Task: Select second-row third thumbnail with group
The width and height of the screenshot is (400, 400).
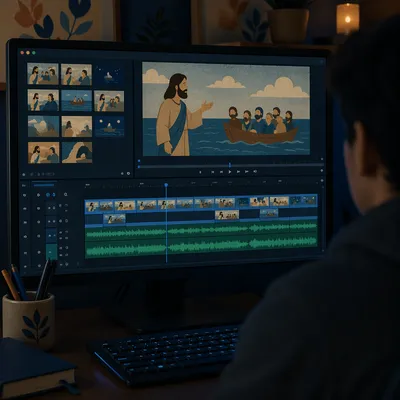Action: [x=109, y=101]
